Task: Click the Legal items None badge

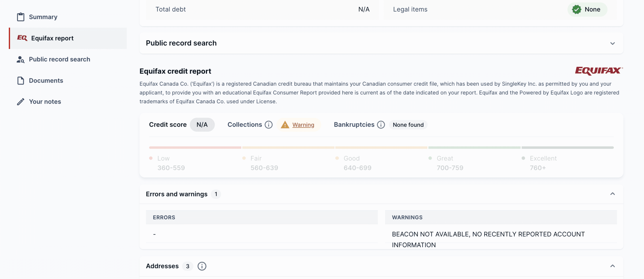Action: 587,10
